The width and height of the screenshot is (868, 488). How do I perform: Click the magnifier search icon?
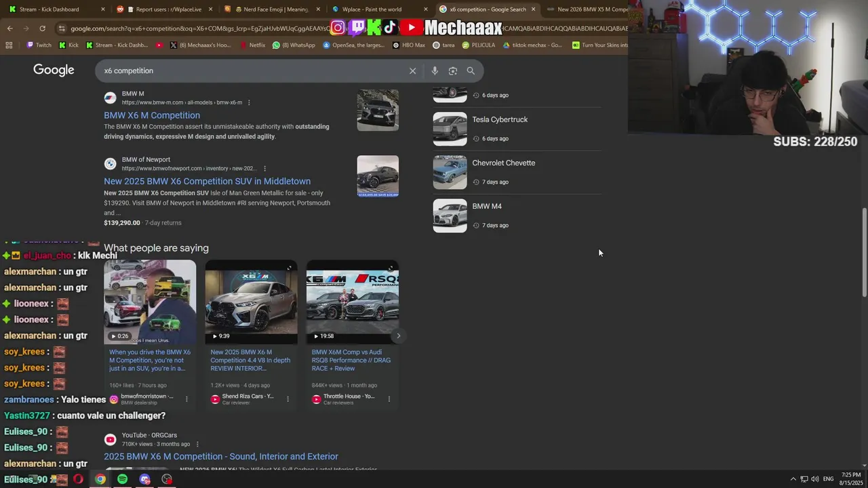(x=471, y=70)
